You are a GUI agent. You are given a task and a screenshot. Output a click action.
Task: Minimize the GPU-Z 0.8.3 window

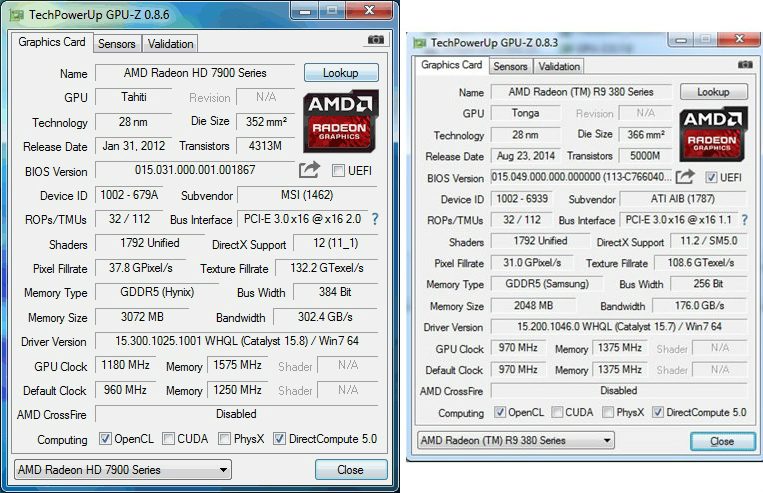click(681, 39)
